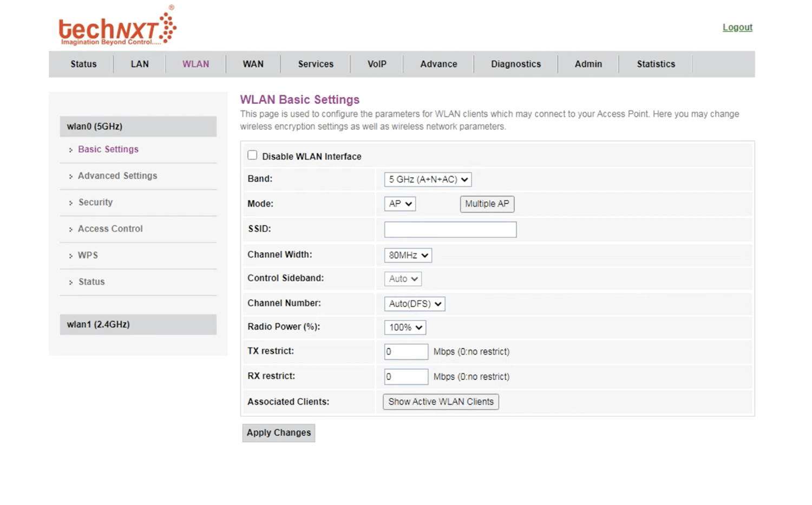Viewport: 812px width, 505px height.
Task: Open the Mode dropdown showing AP
Action: click(400, 204)
